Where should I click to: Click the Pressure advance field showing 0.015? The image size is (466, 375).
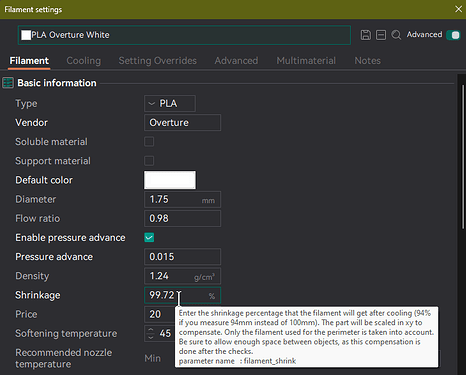click(182, 257)
